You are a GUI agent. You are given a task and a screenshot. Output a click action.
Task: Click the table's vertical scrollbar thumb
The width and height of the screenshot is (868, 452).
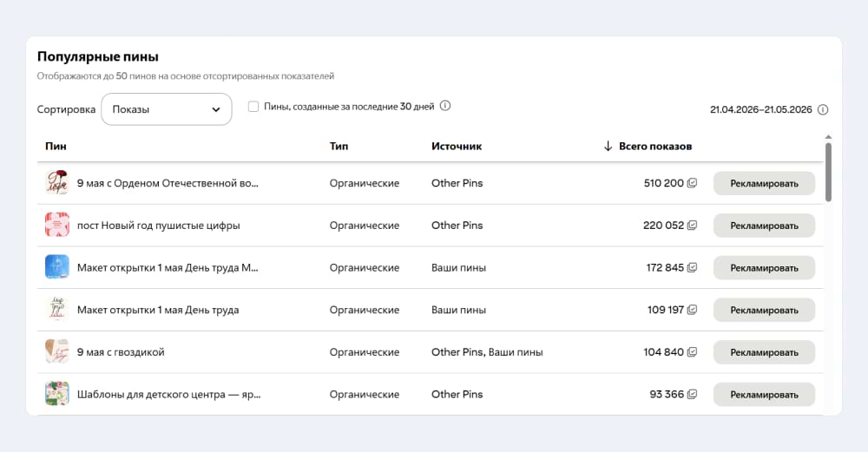click(828, 172)
